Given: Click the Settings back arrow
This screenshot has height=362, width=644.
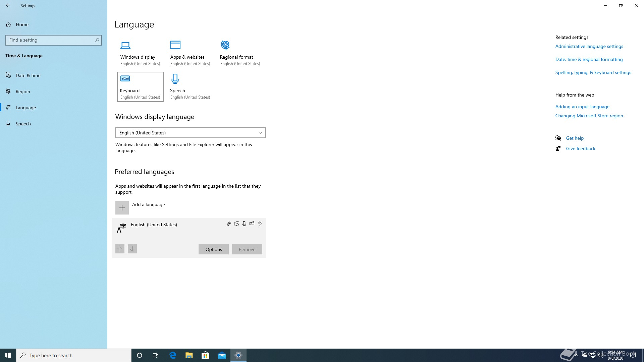Looking at the screenshot, I should 8,5.
